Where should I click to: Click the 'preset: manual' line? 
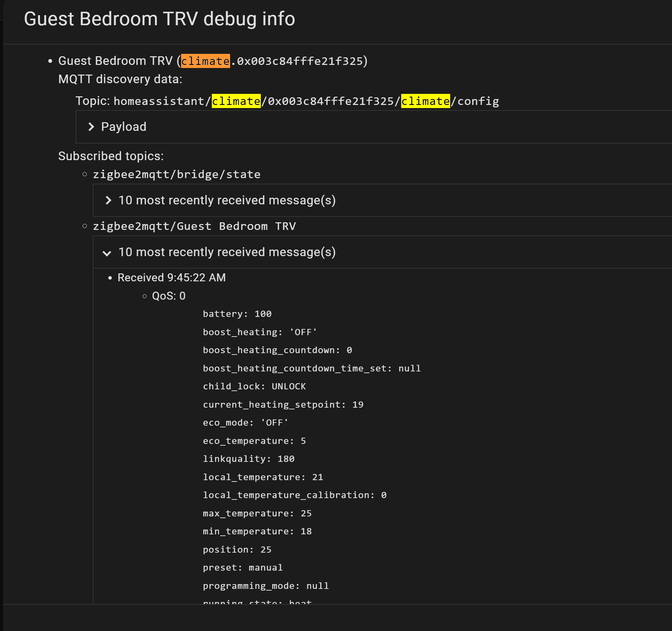point(243,567)
